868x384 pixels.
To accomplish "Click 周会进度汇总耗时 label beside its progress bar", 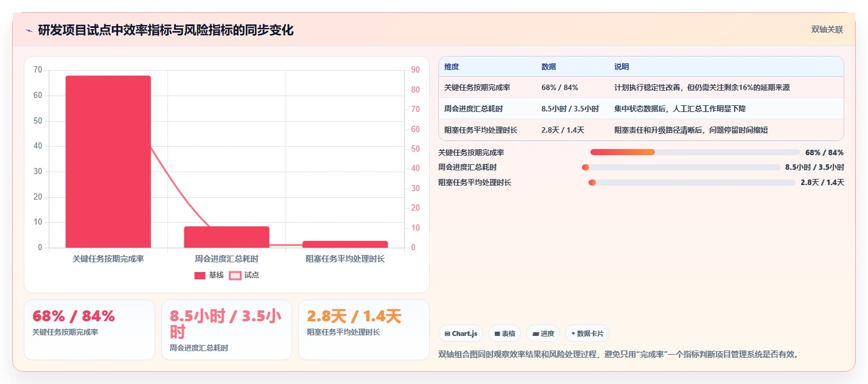I will click(x=467, y=167).
